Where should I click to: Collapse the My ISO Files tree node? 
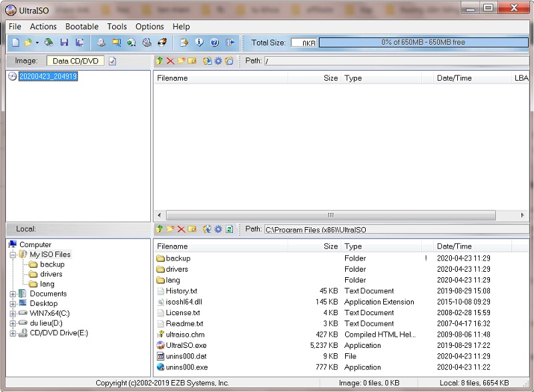click(x=13, y=254)
